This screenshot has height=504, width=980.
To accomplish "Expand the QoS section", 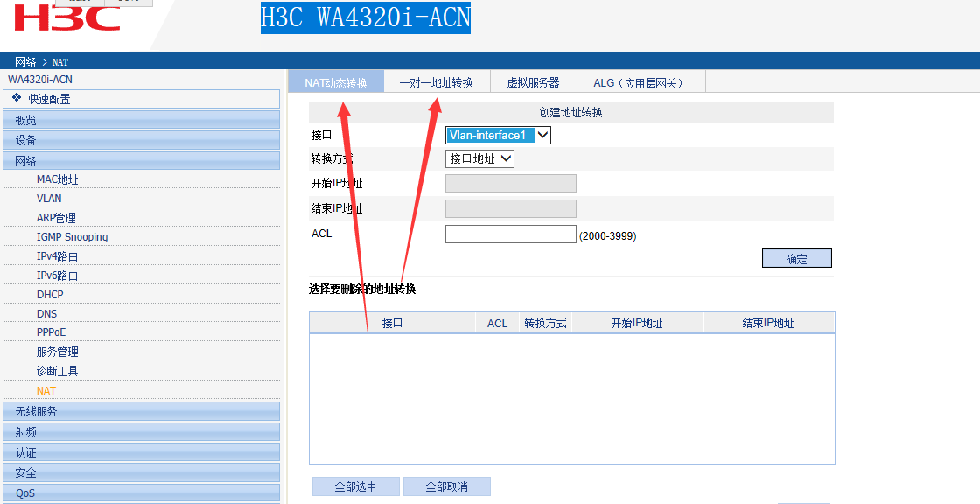I will click(x=141, y=493).
